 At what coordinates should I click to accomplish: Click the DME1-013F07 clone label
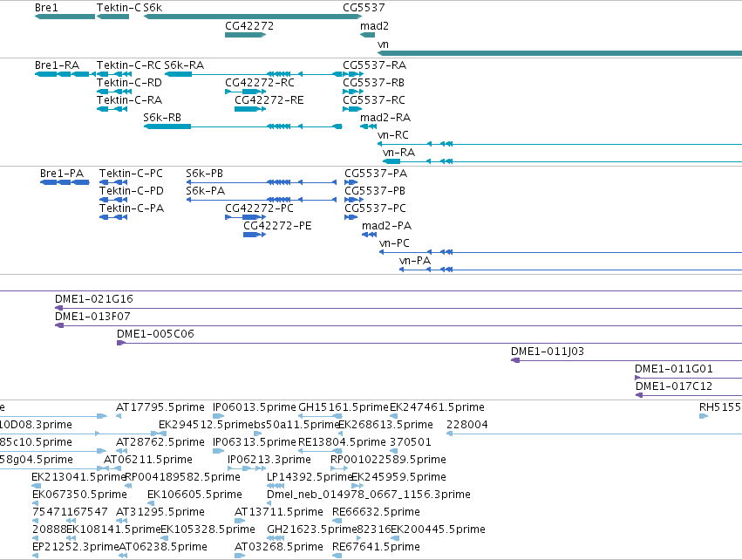pos(92,317)
